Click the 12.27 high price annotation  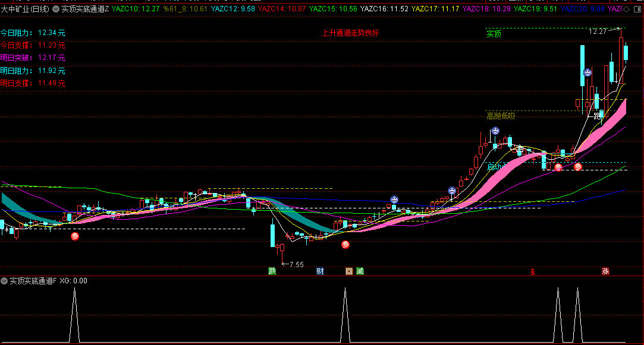pos(598,31)
